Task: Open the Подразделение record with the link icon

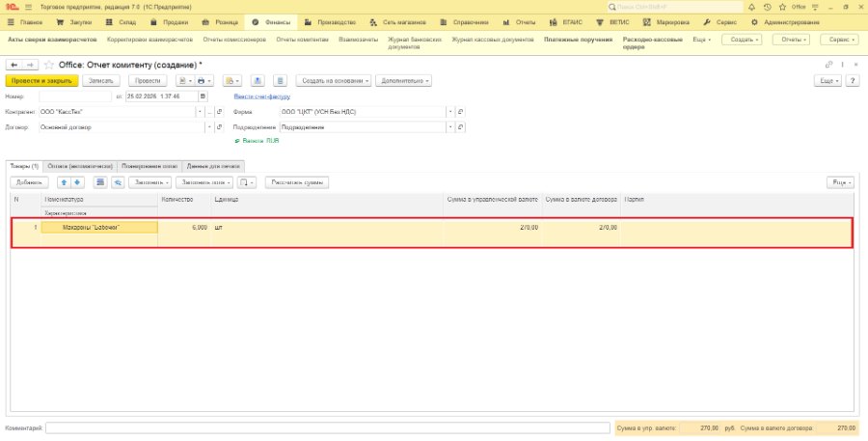Action: pos(461,127)
